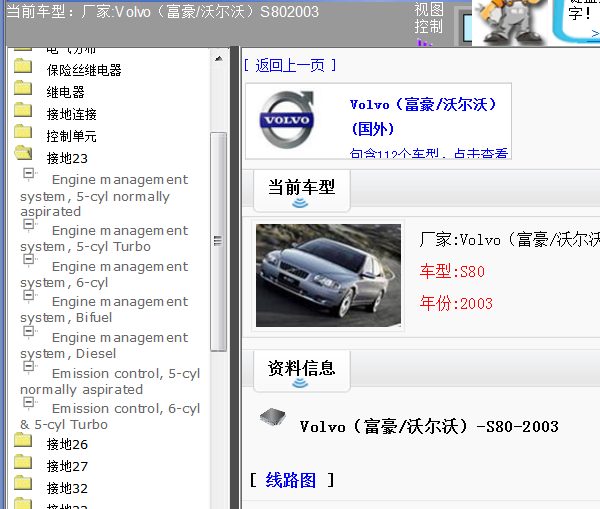Collapse the 5-cyl Turbo engine management node

click(x=28, y=224)
